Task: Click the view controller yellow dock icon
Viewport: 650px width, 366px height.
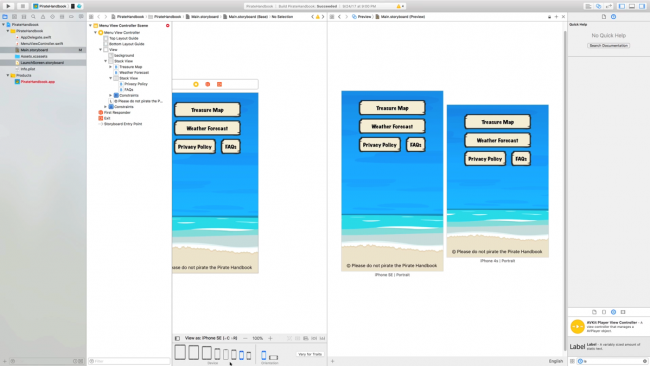Action: [x=196, y=85]
